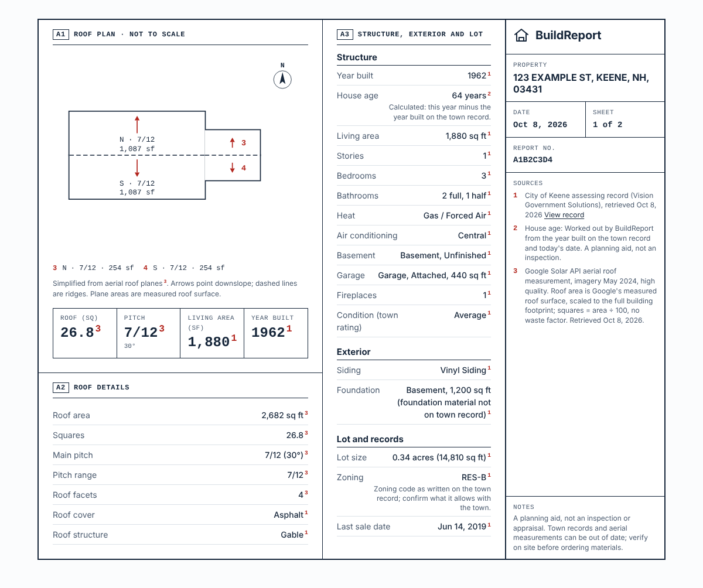The image size is (703, 588).
Task: Click the A2 section badge
Action: click(x=60, y=387)
